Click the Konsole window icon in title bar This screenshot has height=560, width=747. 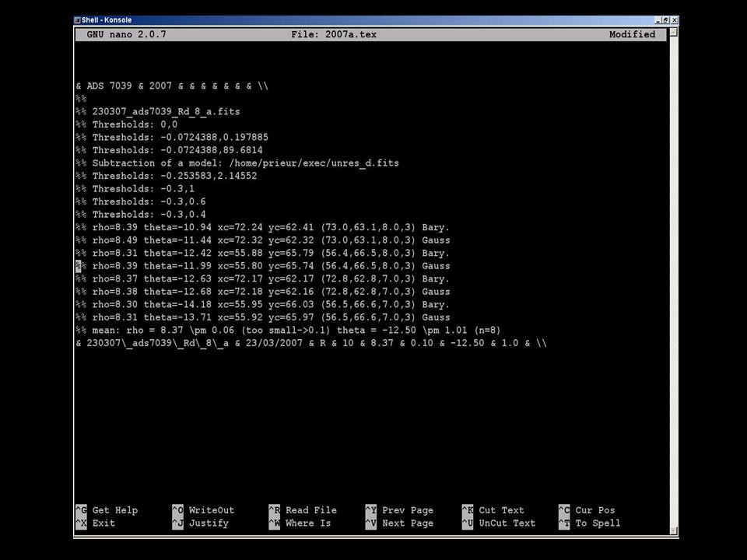(x=77, y=20)
